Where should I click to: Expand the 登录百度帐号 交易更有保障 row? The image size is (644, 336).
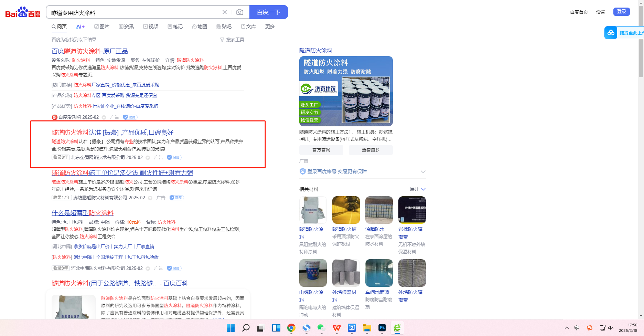pos(423,171)
